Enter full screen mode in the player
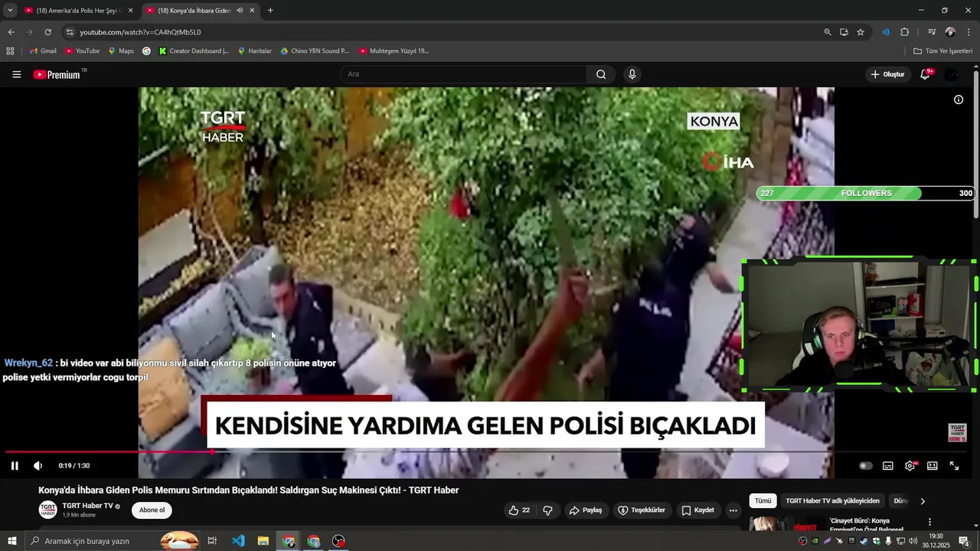Viewport: 980px width, 551px height. point(955,465)
